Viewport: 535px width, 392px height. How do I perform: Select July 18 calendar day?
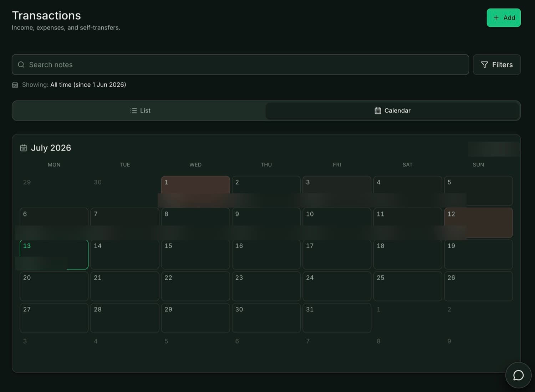tap(408, 254)
